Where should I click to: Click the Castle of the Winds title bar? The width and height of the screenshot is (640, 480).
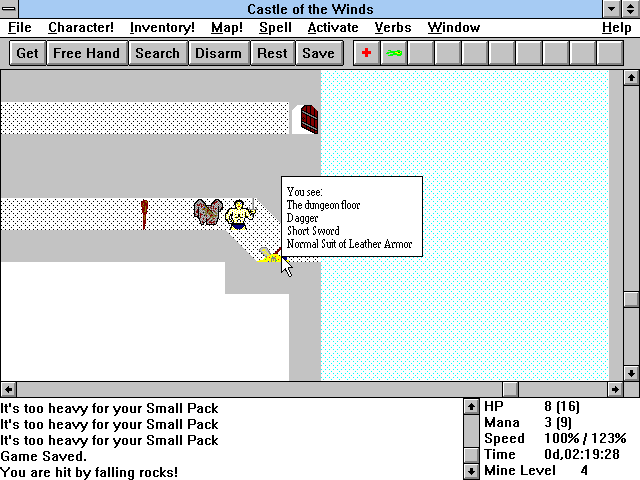(310, 9)
